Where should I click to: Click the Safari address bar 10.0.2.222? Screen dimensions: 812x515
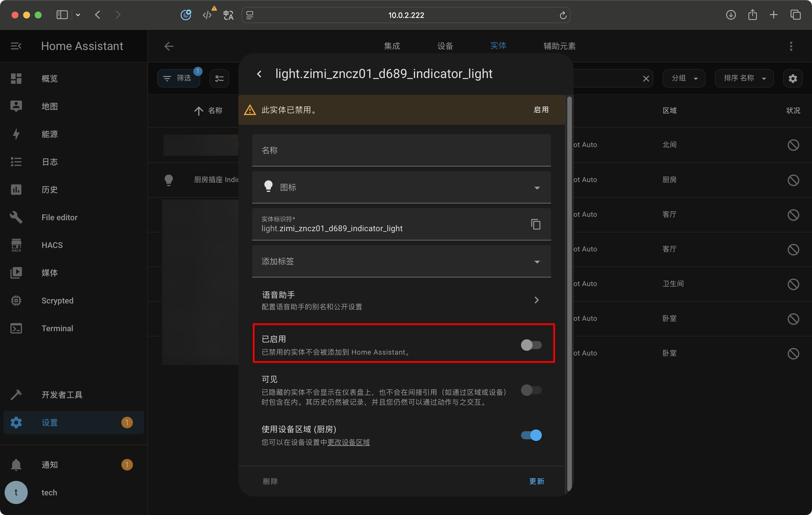pyautogui.click(x=406, y=15)
